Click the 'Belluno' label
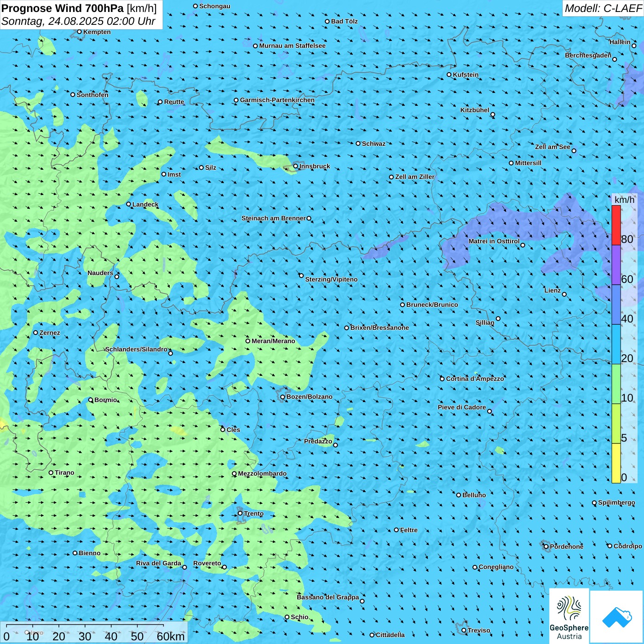Image resolution: width=644 pixels, height=644 pixels. [x=474, y=495]
